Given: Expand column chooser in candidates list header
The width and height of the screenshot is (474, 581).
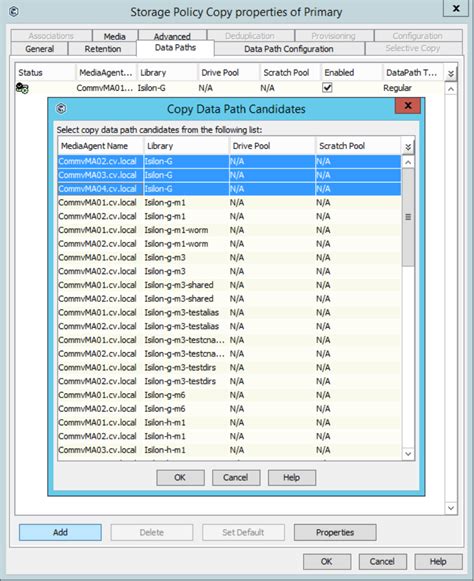Looking at the screenshot, I should pyautogui.click(x=408, y=147).
